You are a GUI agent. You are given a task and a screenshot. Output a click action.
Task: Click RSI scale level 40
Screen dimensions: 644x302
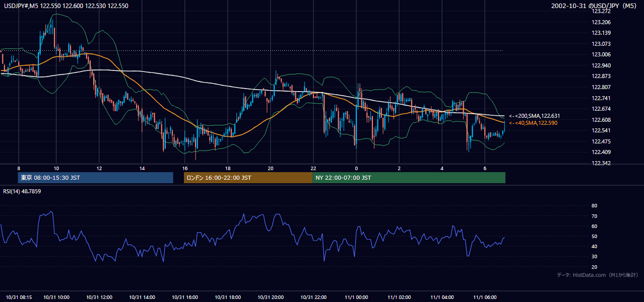pos(594,246)
